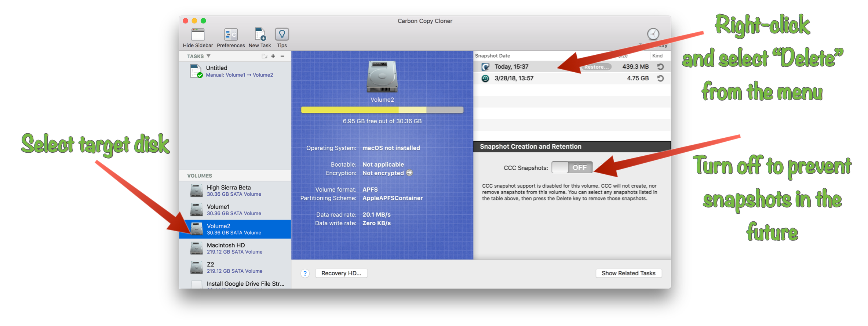Add a task with the plus icon
The image size is (868, 326).
coord(273,56)
